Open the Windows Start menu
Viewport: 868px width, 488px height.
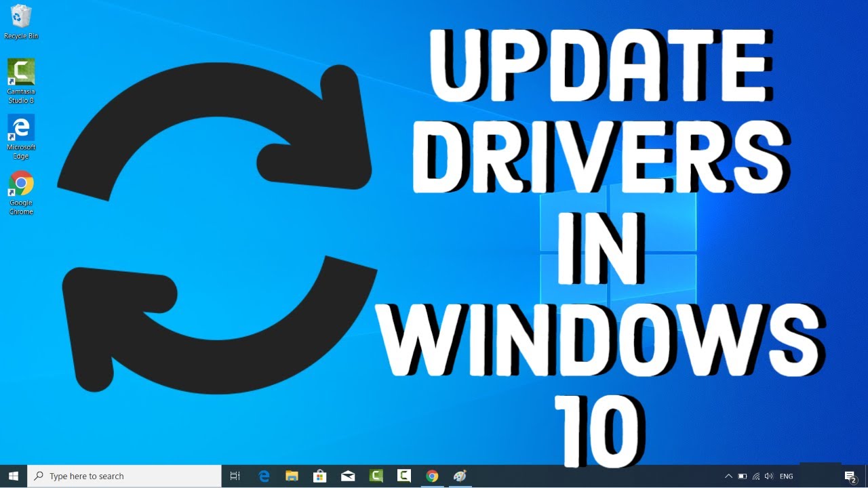pos(14,476)
